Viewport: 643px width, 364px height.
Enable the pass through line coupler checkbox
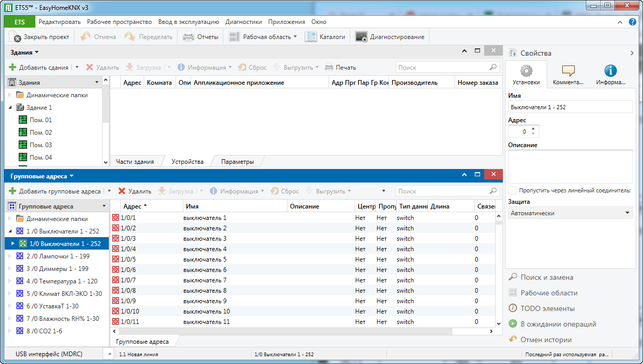coord(513,190)
